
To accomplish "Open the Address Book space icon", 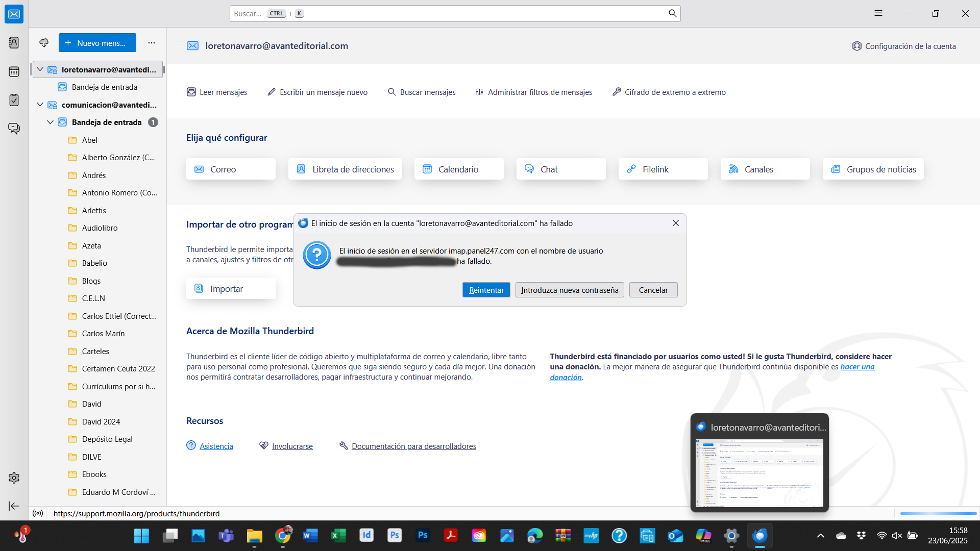I will tap(14, 42).
